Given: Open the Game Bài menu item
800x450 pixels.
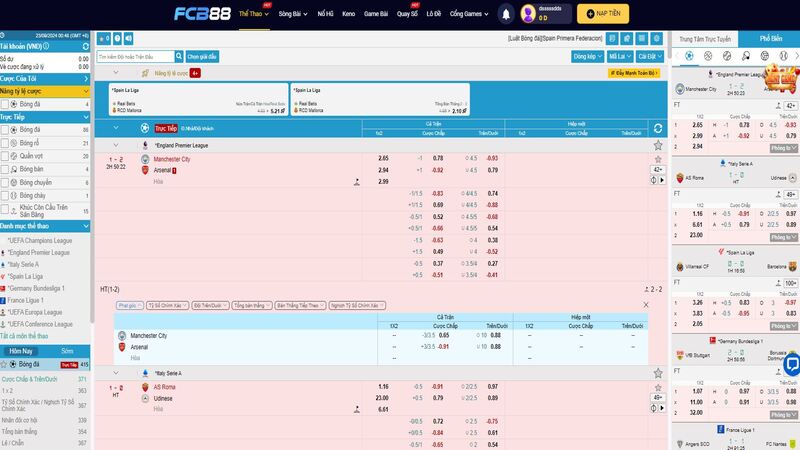Looking at the screenshot, I should (376, 14).
